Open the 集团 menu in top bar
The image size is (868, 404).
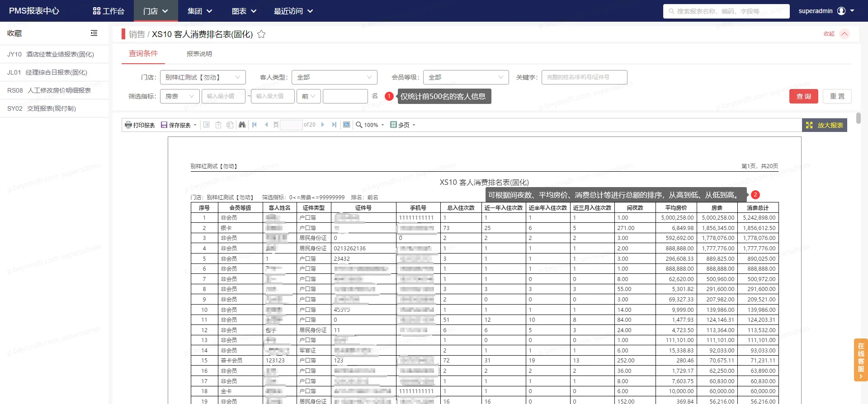pyautogui.click(x=200, y=11)
